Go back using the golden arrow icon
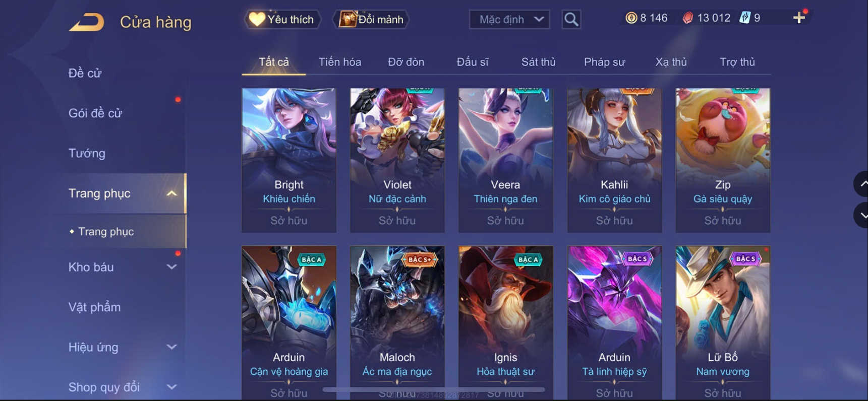Image resolution: width=868 pixels, height=401 pixels. click(x=86, y=22)
